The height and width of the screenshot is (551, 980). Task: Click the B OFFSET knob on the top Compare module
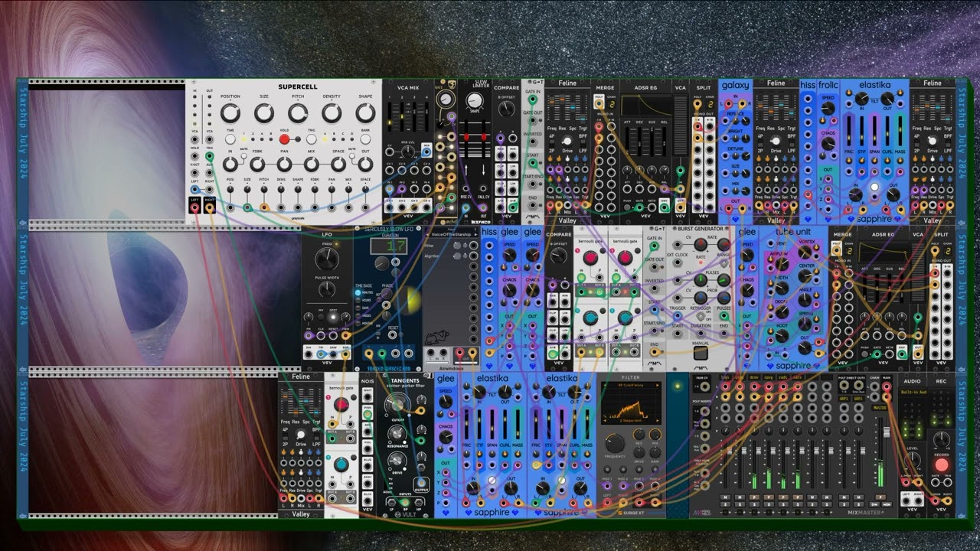[x=507, y=109]
